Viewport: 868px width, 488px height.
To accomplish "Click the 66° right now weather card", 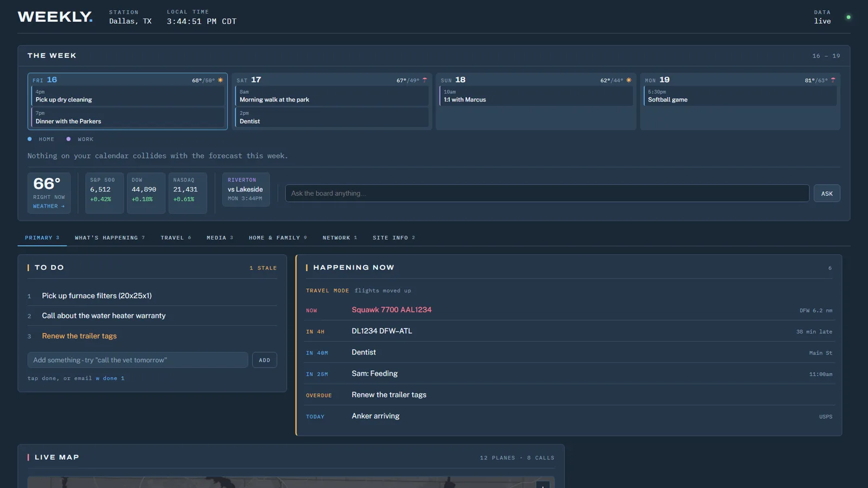I will (49, 193).
